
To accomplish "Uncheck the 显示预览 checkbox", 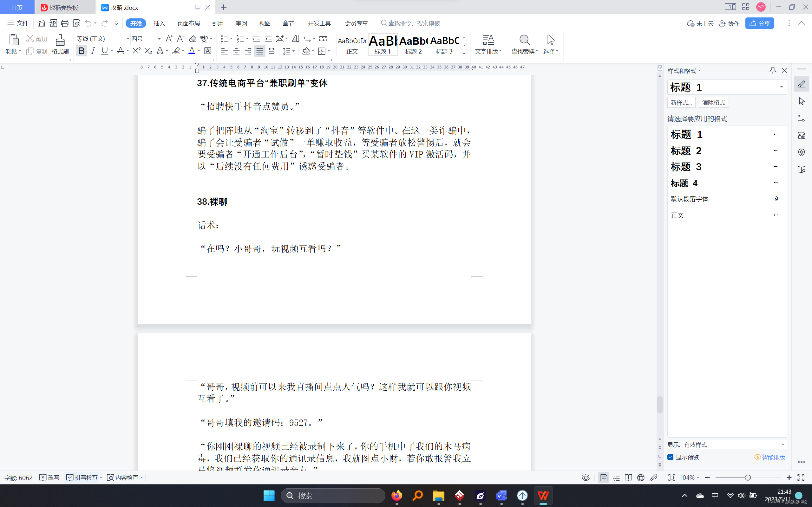I will pos(671,457).
